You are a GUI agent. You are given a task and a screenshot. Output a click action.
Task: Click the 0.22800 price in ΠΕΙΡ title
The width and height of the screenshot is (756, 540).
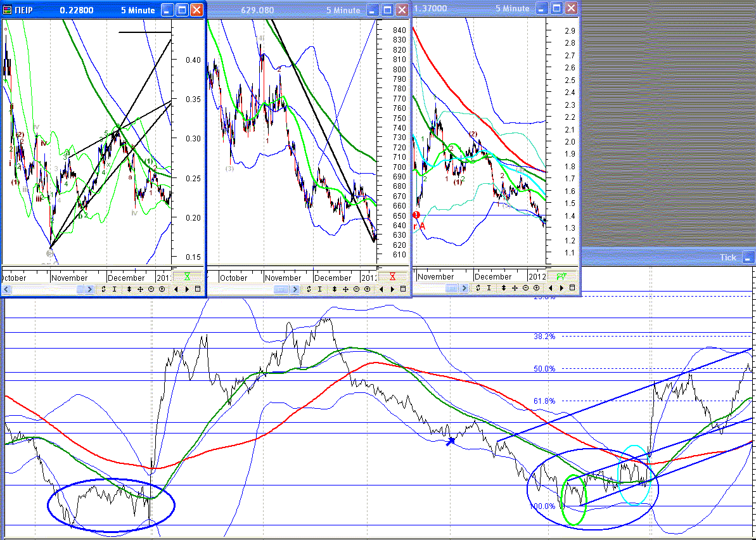point(77,10)
